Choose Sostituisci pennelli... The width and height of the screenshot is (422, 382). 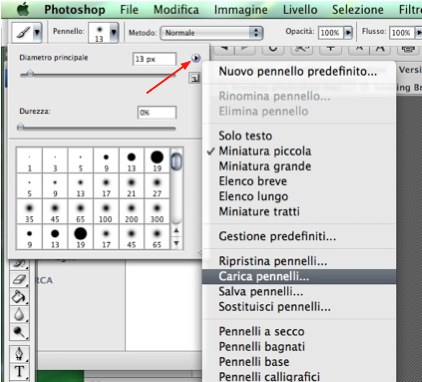point(299,306)
